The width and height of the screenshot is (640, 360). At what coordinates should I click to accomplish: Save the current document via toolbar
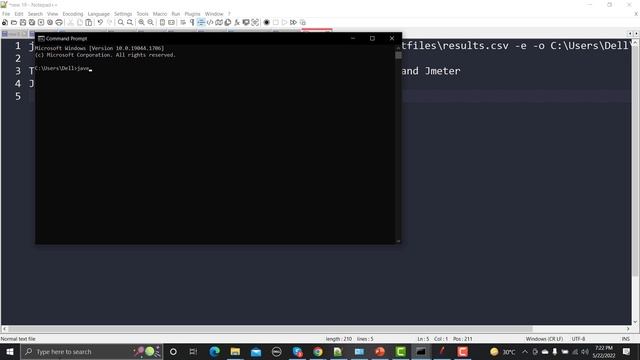click(23, 22)
